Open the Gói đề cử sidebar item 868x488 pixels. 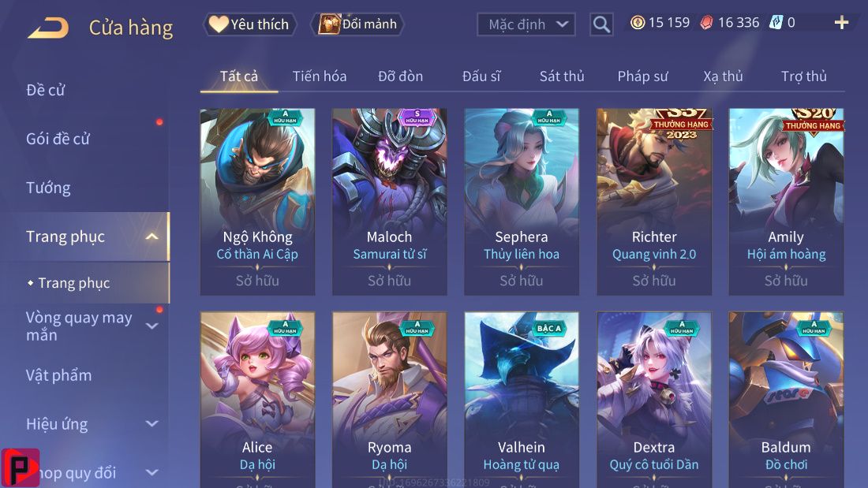coord(58,139)
